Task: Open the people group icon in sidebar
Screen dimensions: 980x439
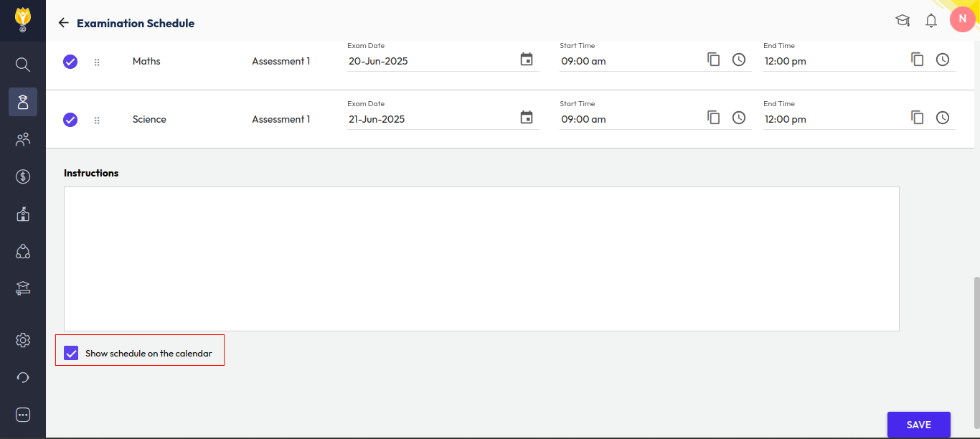Action: (23, 139)
